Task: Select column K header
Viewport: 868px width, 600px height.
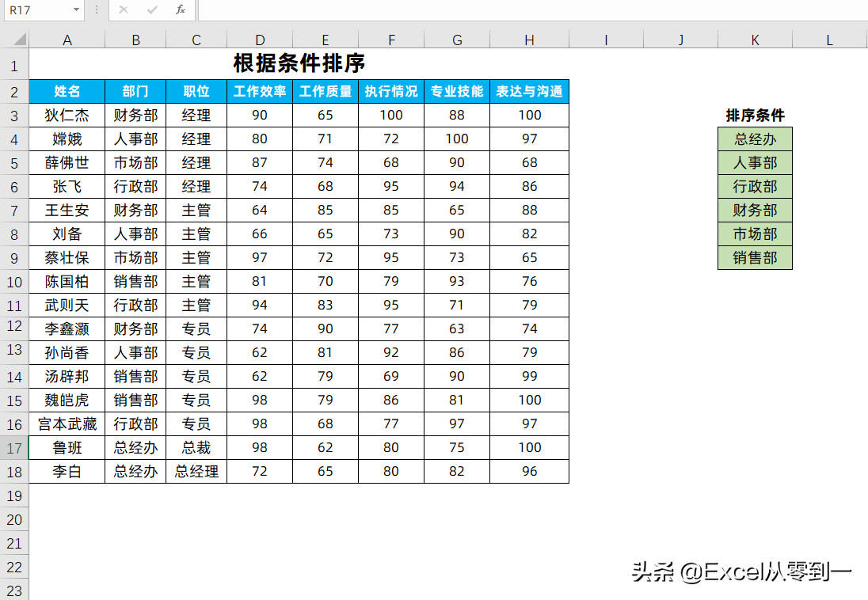Action: click(x=755, y=40)
